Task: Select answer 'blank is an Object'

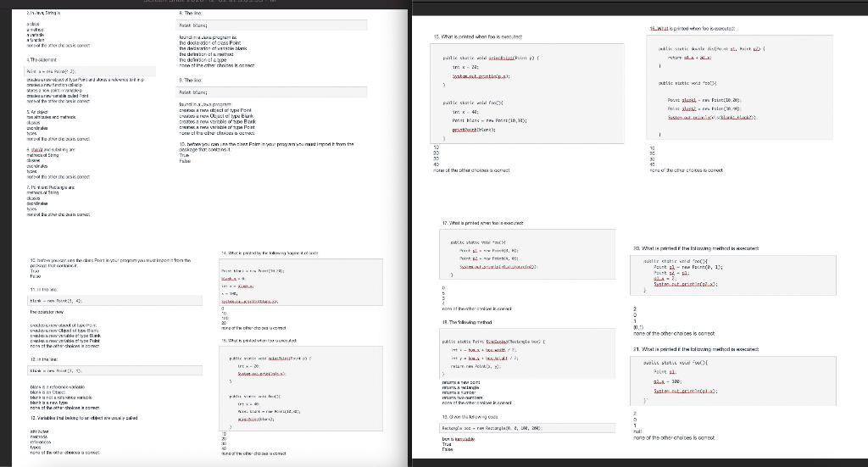Action: coord(47,392)
